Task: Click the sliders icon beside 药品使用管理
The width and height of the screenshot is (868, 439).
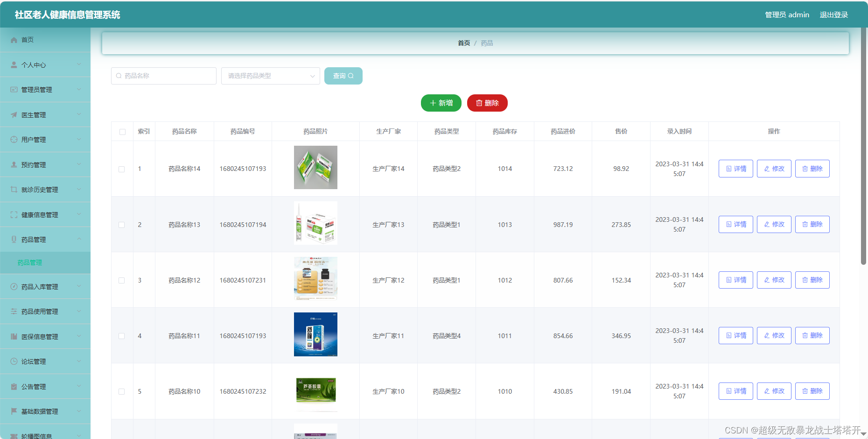Action: click(x=14, y=312)
